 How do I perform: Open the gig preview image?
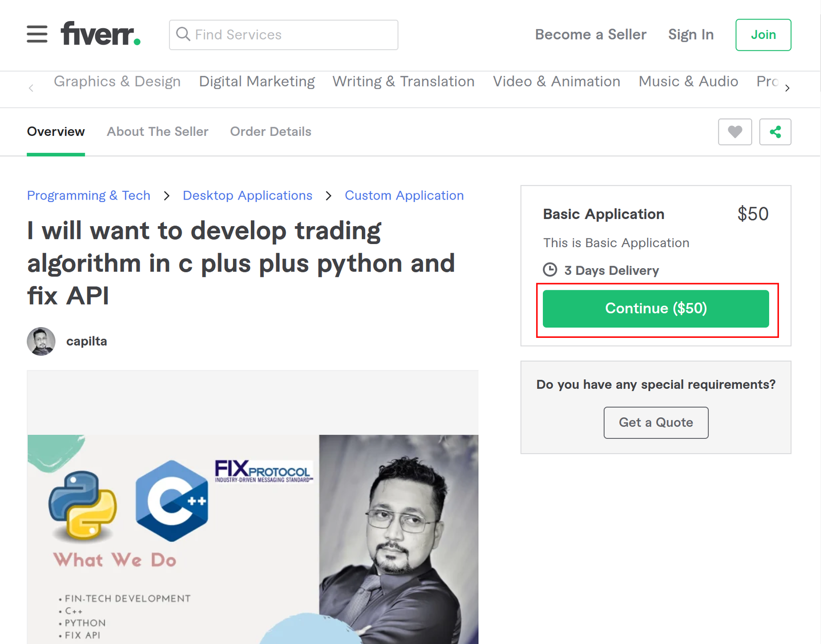coord(252,539)
